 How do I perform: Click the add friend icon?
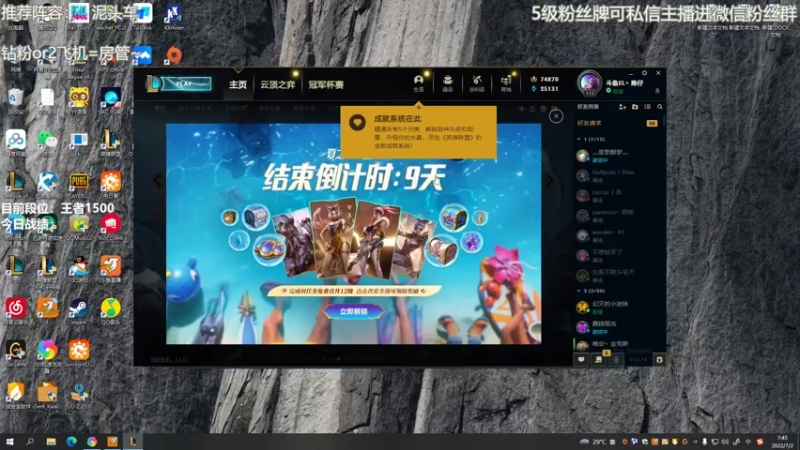tap(622, 107)
